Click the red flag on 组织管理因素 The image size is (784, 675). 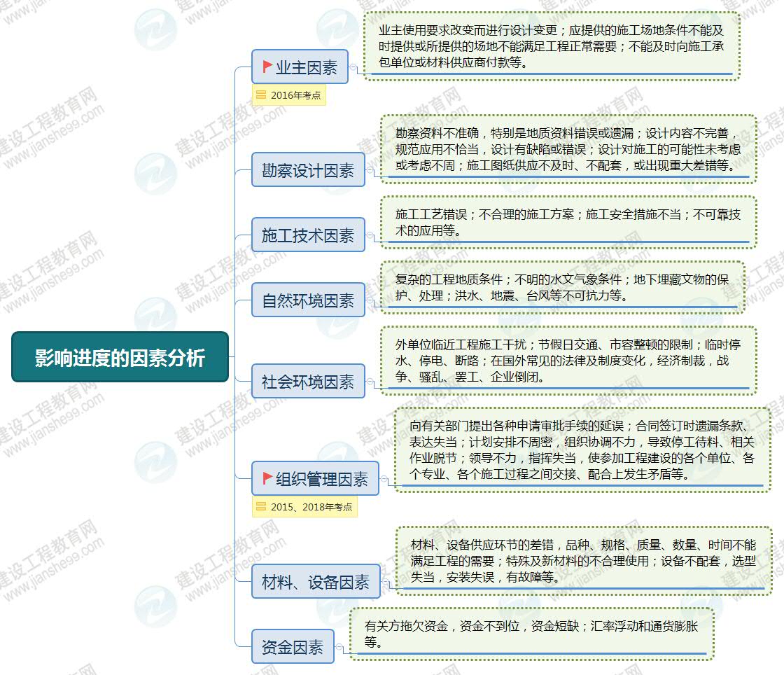[267, 478]
